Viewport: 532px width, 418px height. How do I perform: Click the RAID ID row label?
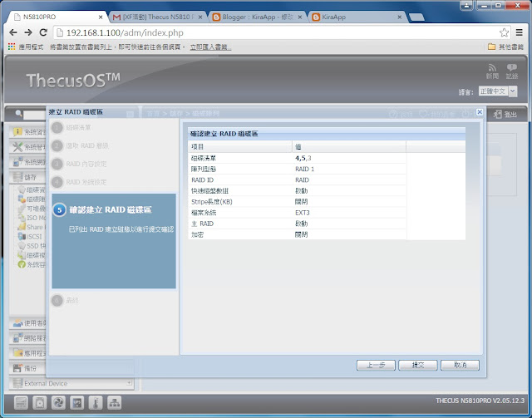[203, 179]
